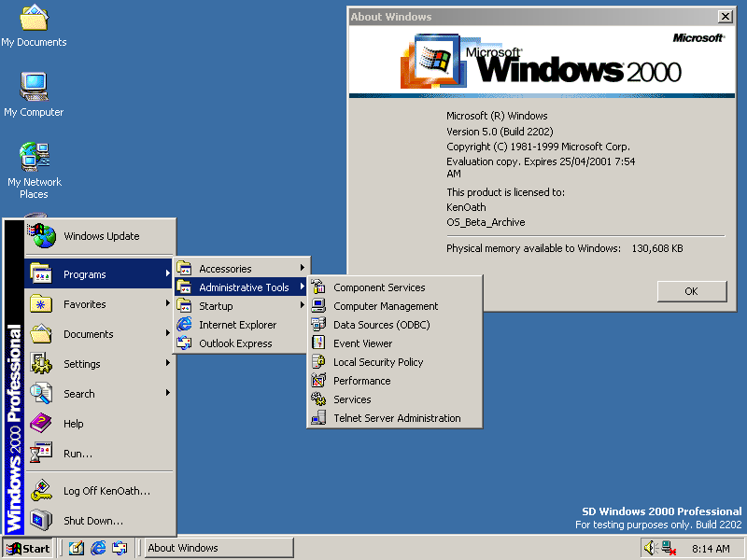Click the Run icon in Start menu

(x=41, y=453)
